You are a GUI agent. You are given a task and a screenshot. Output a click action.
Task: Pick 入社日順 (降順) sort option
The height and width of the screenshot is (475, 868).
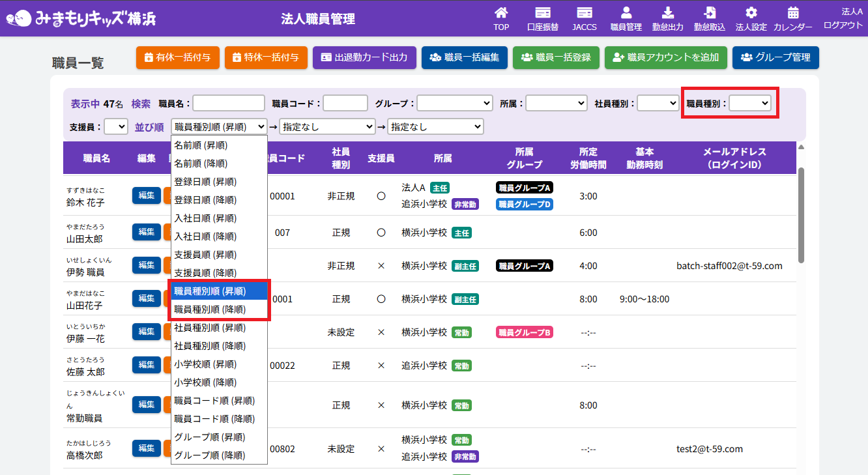click(x=219, y=237)
